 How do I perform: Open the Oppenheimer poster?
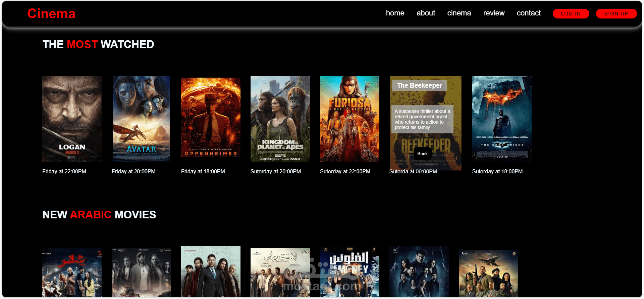click(211, 118)
